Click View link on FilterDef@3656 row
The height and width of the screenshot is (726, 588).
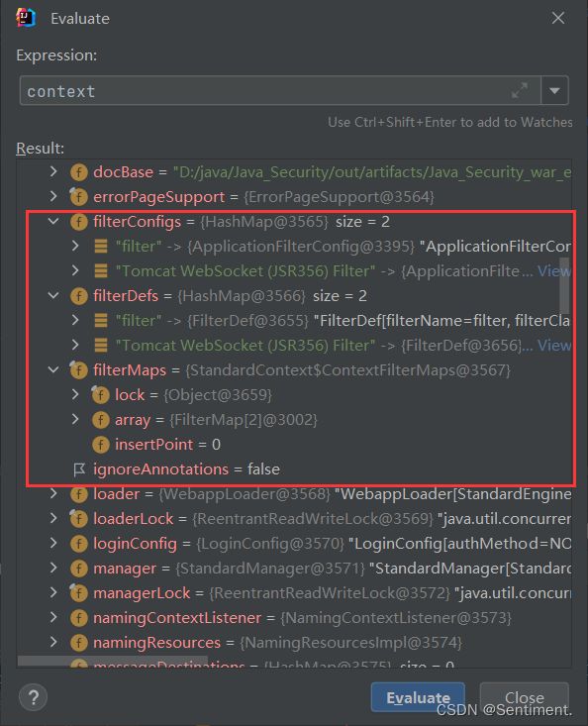[x=553, y=346]
